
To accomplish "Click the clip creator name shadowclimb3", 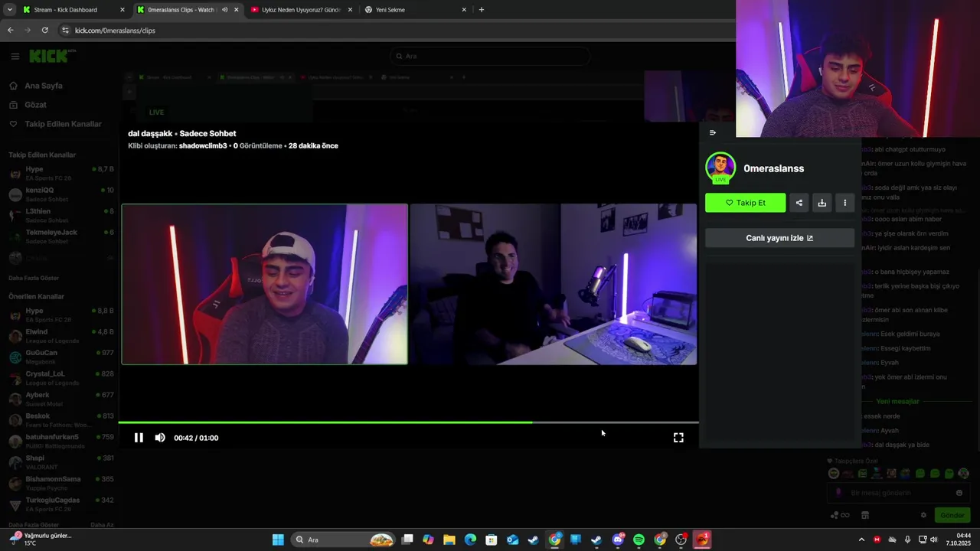I will click(203, 145).
